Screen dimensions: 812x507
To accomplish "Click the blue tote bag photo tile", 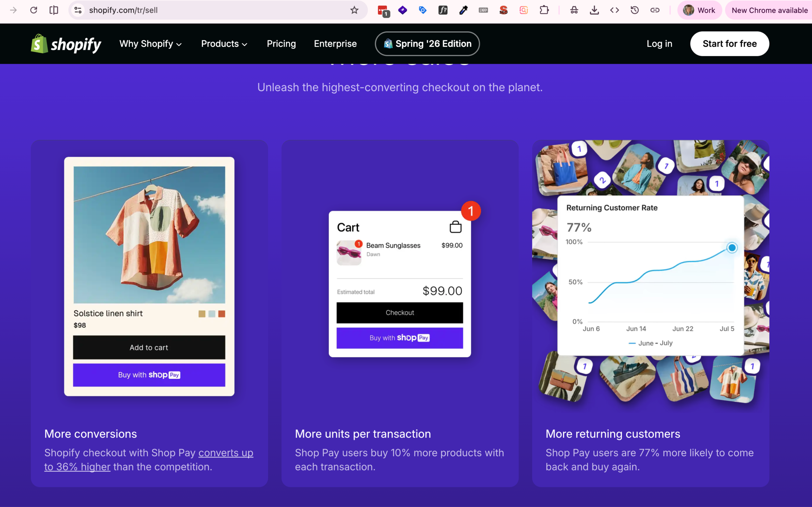I will point(562,169).
